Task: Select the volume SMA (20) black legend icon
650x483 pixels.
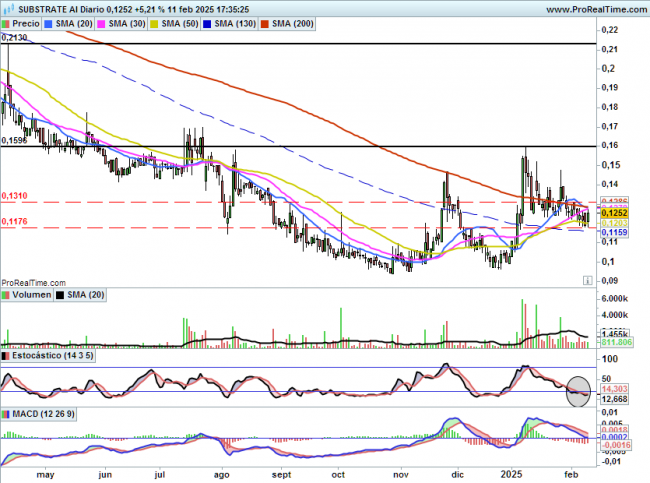Action: click(60, 296)
